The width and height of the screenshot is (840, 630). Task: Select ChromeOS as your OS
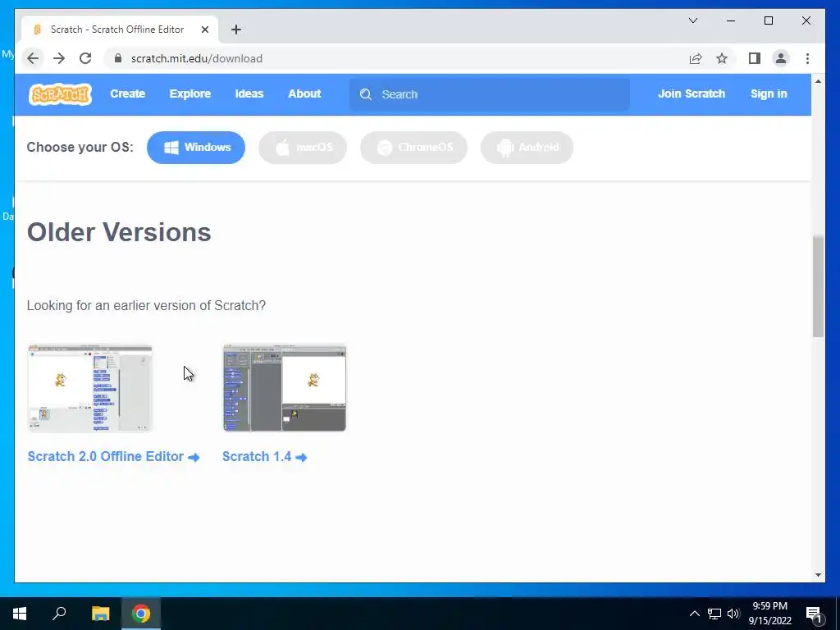[413, 148]
